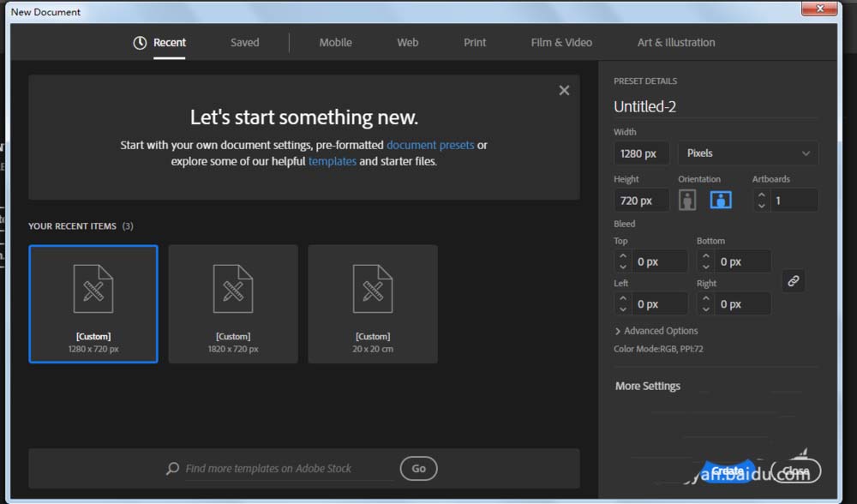
Task: Increase the Bottom bleed value
Action: [x=705, y=255]
